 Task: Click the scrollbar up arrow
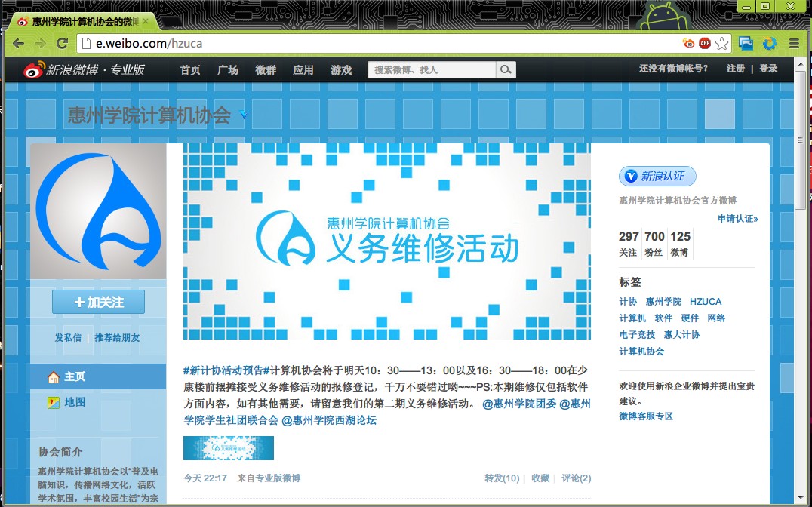point(800,63)
